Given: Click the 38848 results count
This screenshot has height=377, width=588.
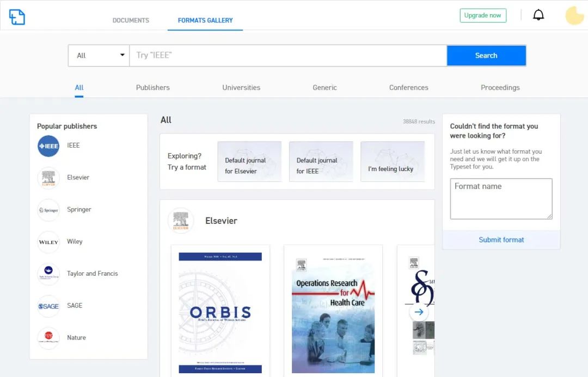Looking at the screenshot, I should coord(419,121).
